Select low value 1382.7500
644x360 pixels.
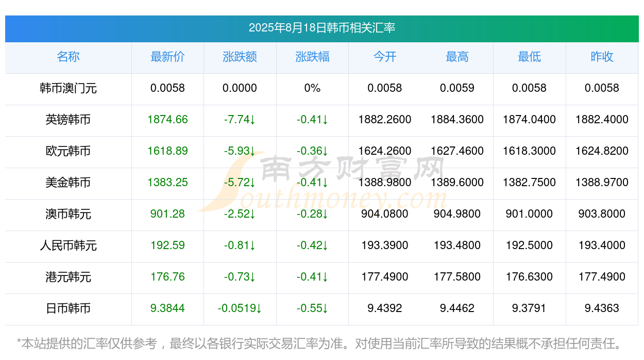point(529,183)
